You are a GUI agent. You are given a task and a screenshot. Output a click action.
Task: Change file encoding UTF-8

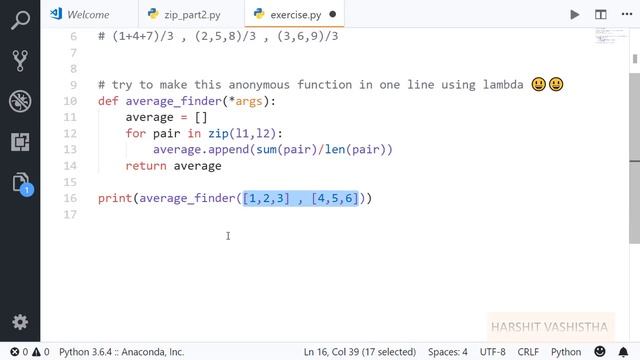(492, 352)
